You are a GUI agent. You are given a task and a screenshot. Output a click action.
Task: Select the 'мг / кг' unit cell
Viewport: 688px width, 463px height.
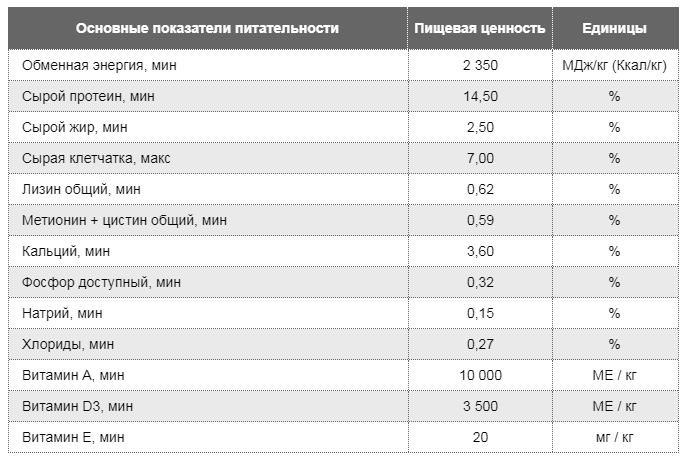click(614, 438)
